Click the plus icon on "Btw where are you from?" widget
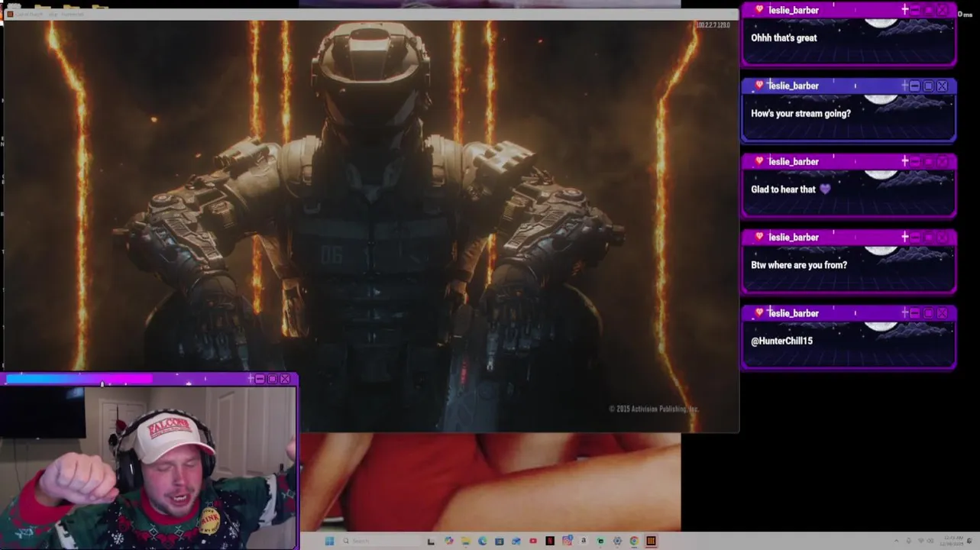Image resolution: width=980 pixels, height=550 pixels. [x=905, y=237]
